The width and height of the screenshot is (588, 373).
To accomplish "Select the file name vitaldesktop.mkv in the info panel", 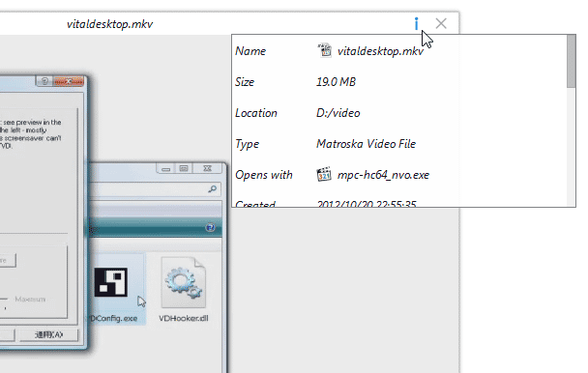I will point(380,51).
